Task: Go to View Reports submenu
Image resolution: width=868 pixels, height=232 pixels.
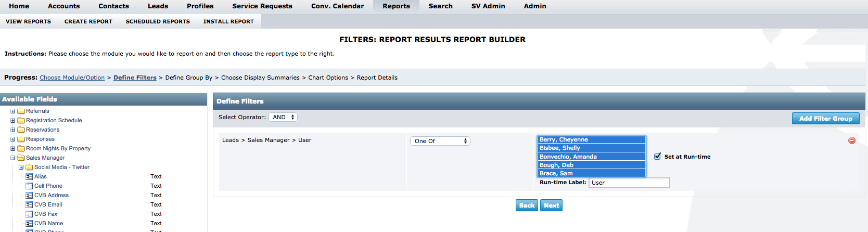Action: tap(29, 21)
